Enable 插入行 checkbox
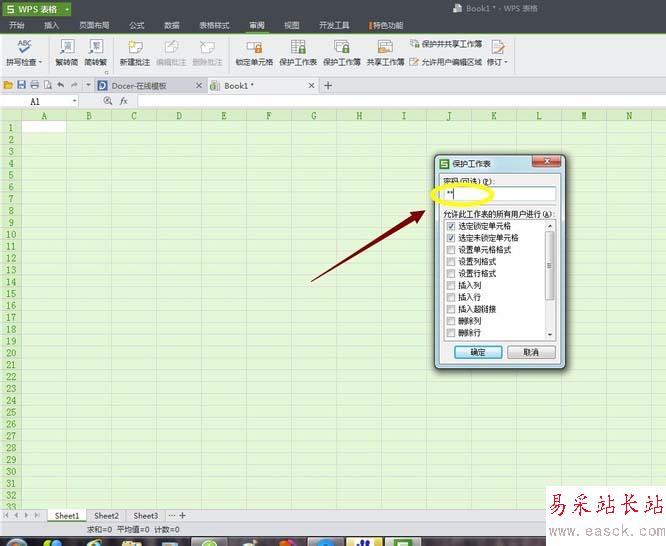The image size is (666, 546). click(x=451, y=297)
